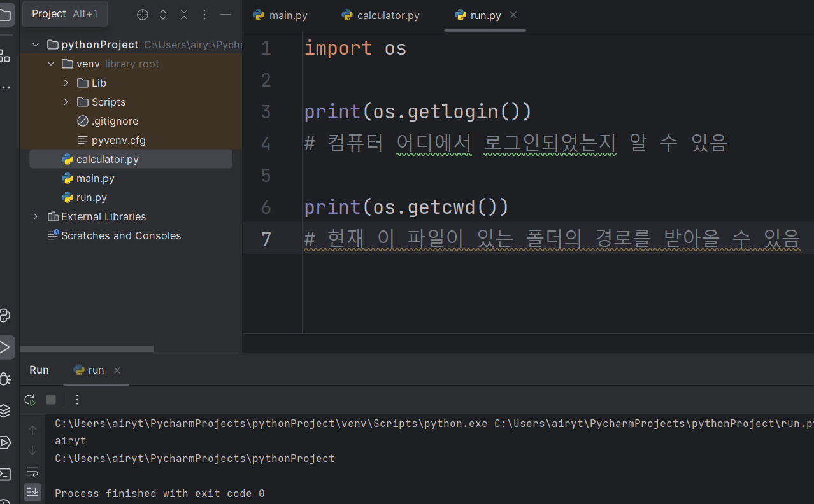Select calculator.py in project tree
Image resolution: width=814 pixels, height=504 pixels.
[x=131, y=159]
